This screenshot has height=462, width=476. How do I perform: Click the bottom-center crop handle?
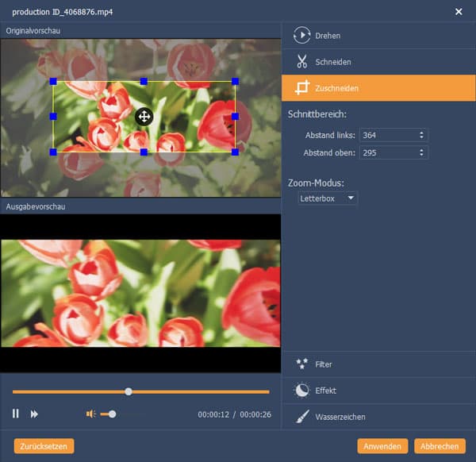(144, 152)
